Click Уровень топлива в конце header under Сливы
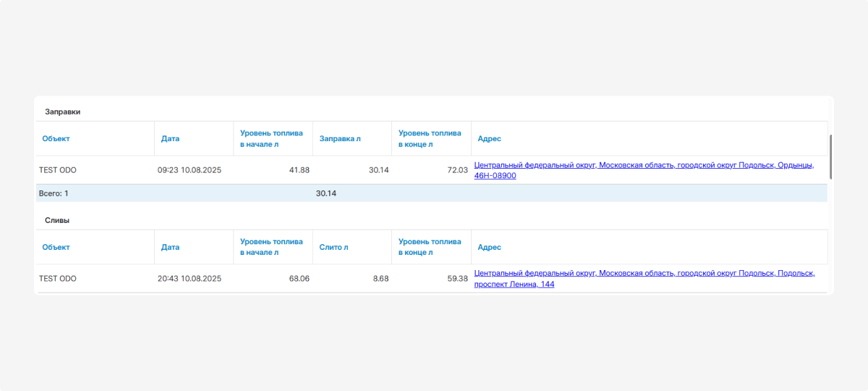The height and width of the screenshot is (391, 868). [x=430, y=247]
